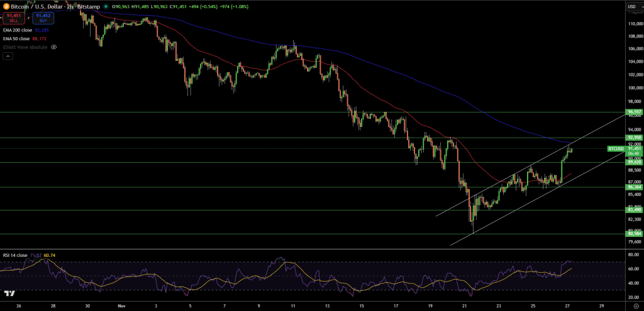
Task: Open the Bitcoin / U.S. Dollar symbol title
Action: [55, 6]
